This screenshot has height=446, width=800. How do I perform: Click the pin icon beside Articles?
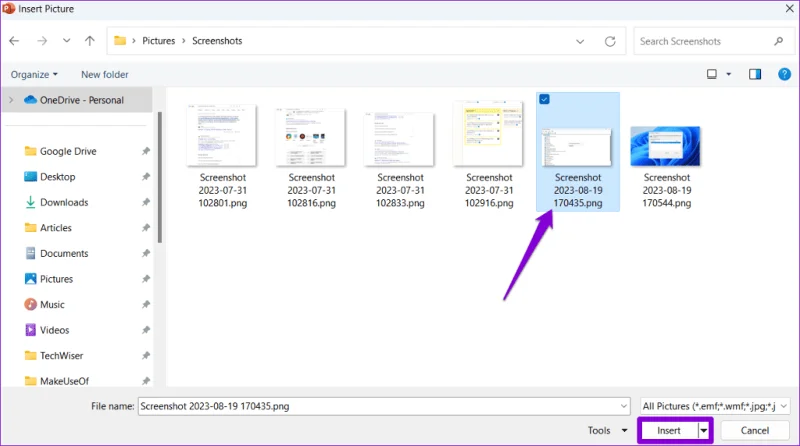[x=146, y=228]
